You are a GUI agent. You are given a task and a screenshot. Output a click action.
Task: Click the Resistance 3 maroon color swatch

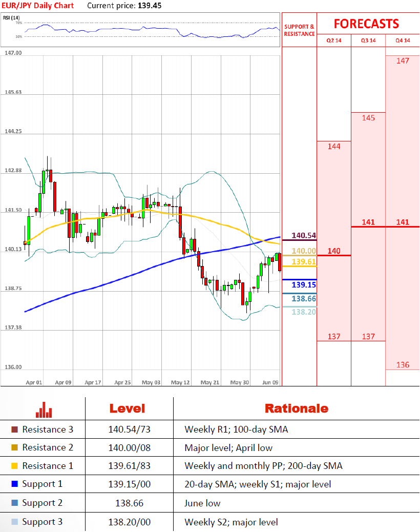(x=14, y=429)
